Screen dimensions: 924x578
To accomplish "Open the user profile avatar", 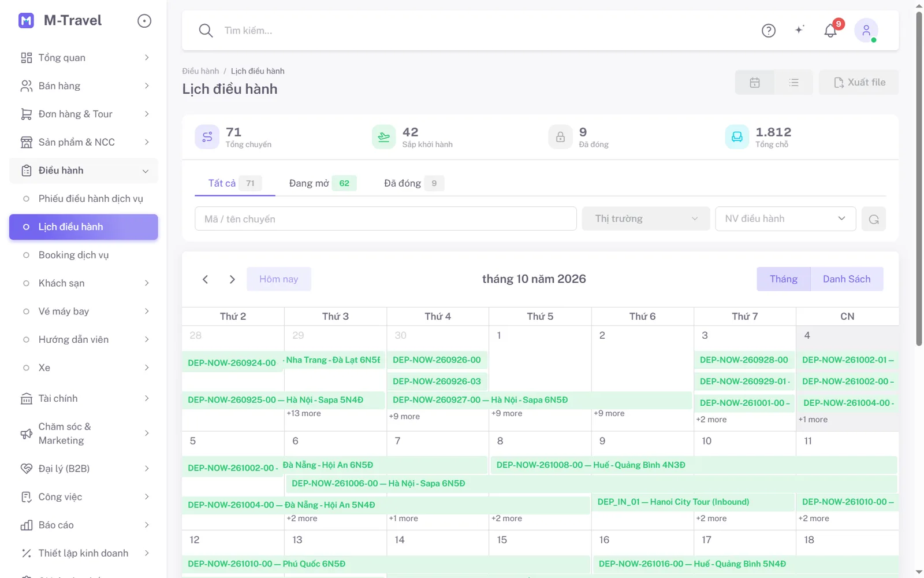I will point(866,31).
